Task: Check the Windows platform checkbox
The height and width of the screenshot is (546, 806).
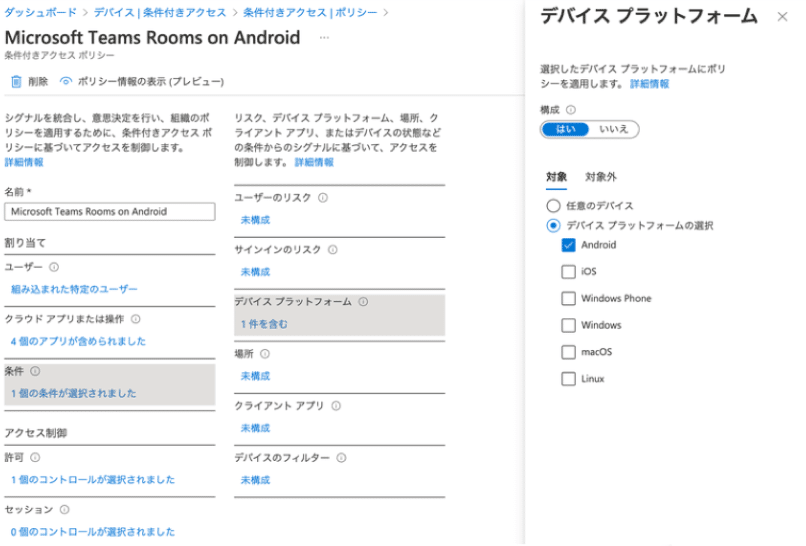Action: point(568,325)
